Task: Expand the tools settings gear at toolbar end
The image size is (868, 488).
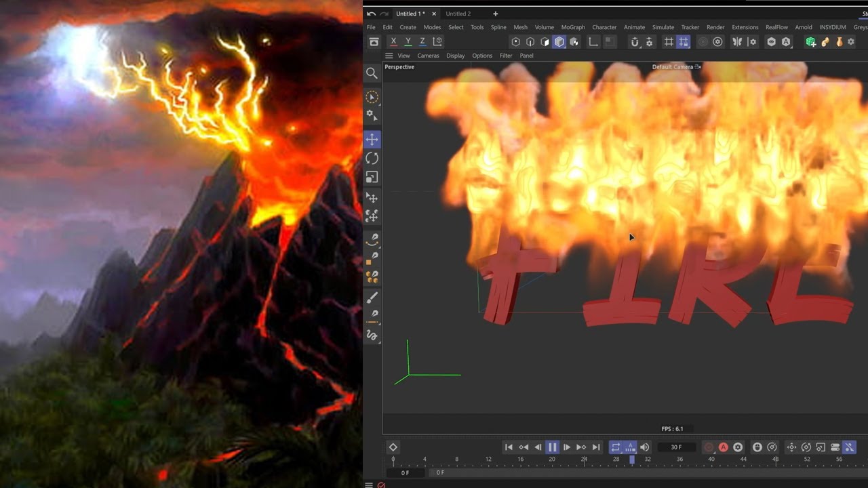Action: pos(851,42)
